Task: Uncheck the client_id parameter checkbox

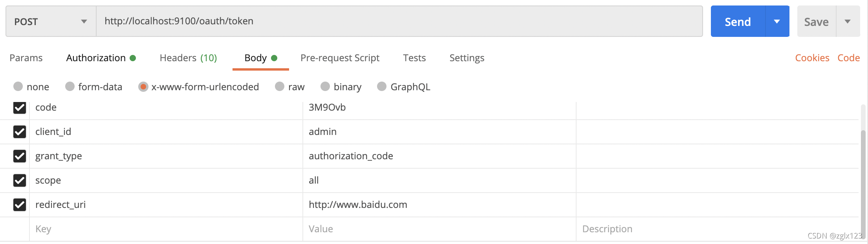Action: pyautogui.click(x=20, y=132)
